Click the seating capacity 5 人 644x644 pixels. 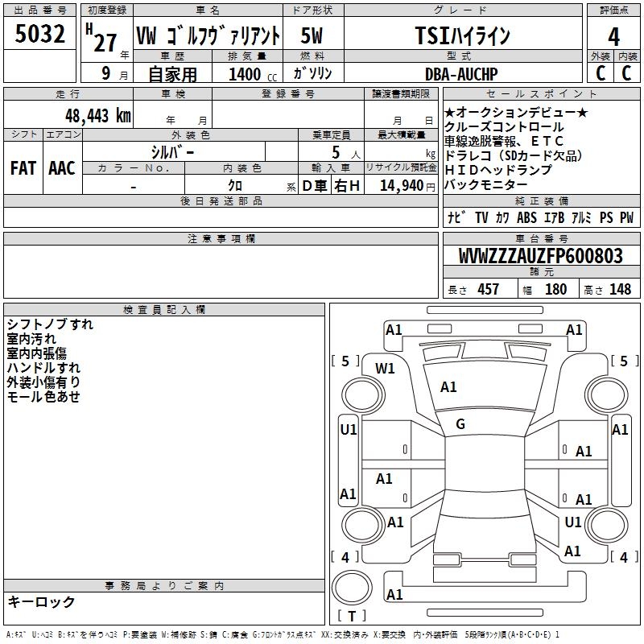click(x=346, y=153)
